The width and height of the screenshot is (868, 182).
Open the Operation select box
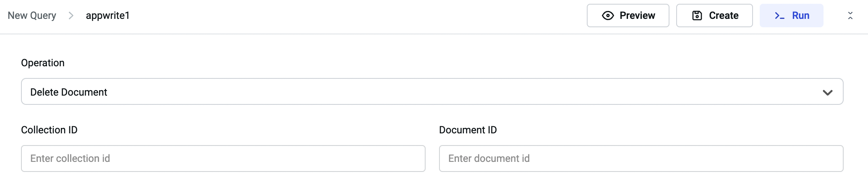(431, 92)
